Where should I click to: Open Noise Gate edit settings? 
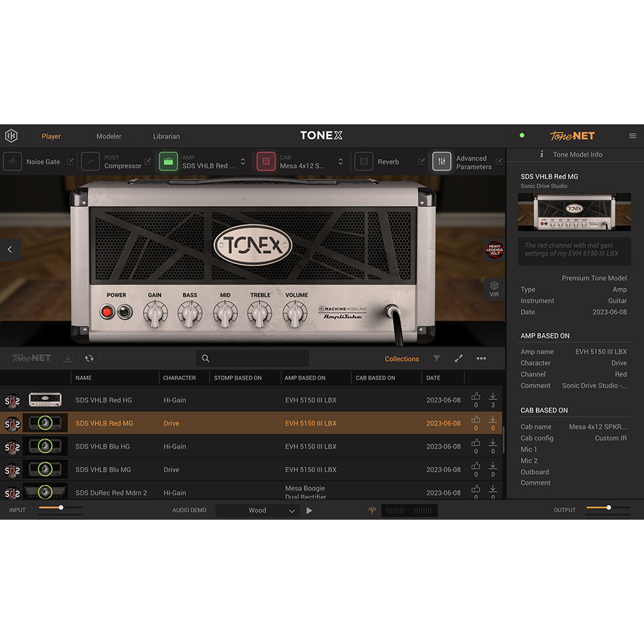[70, 162]
